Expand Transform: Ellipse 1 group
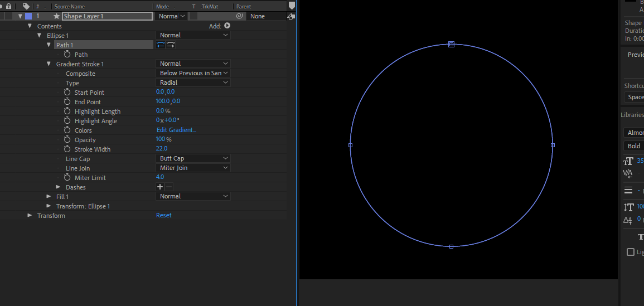Screen dimensions: 644x306 [49, 206]
